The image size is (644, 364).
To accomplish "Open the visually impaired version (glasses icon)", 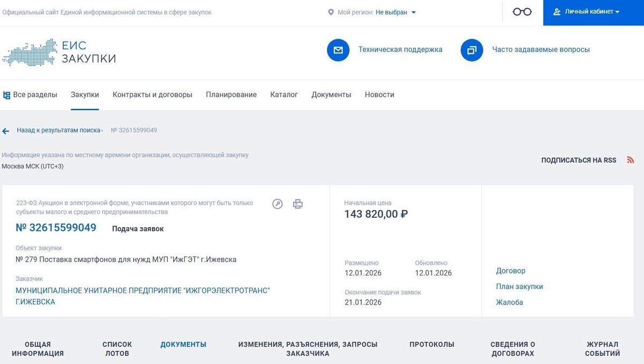I will coord(522,11).
